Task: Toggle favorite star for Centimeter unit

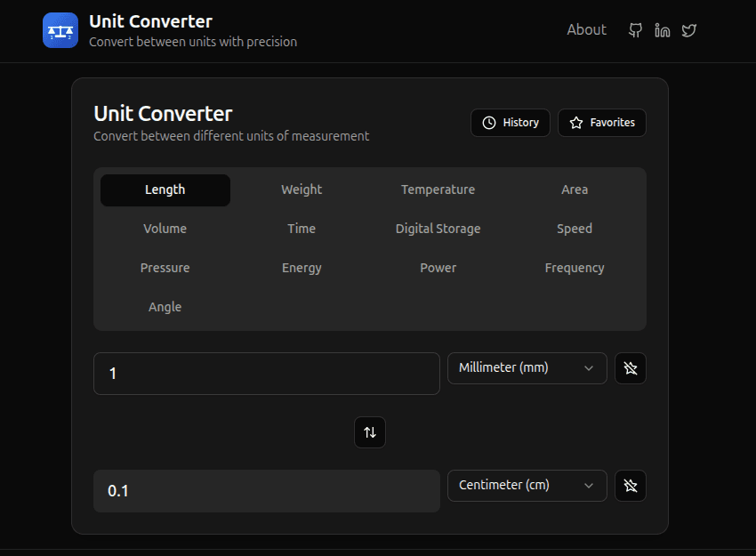Action: pos(631,486)
